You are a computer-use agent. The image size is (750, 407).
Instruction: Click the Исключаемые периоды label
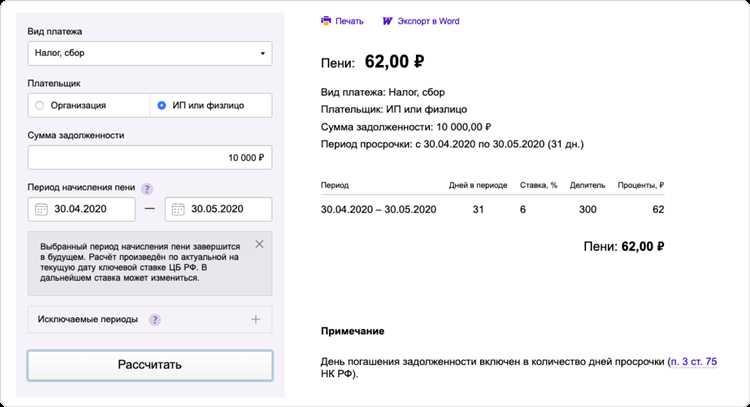(x=88, y=319)
